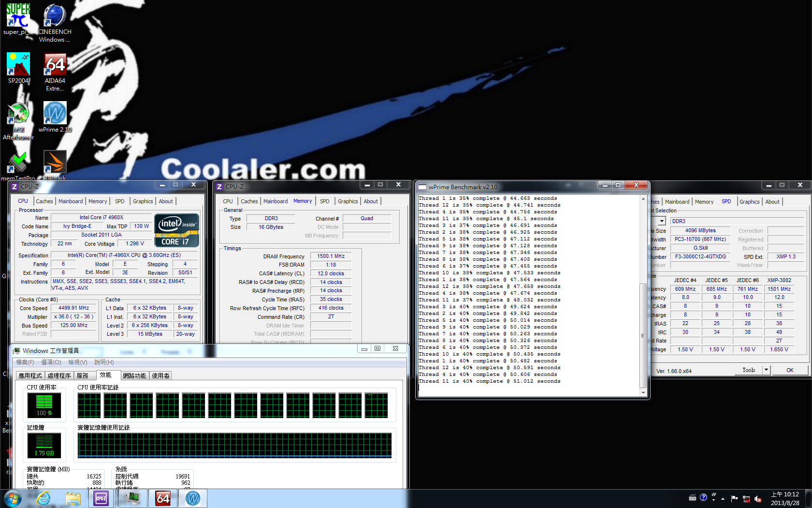Launch the MSI Afterburner desktop shortcut

18,120
